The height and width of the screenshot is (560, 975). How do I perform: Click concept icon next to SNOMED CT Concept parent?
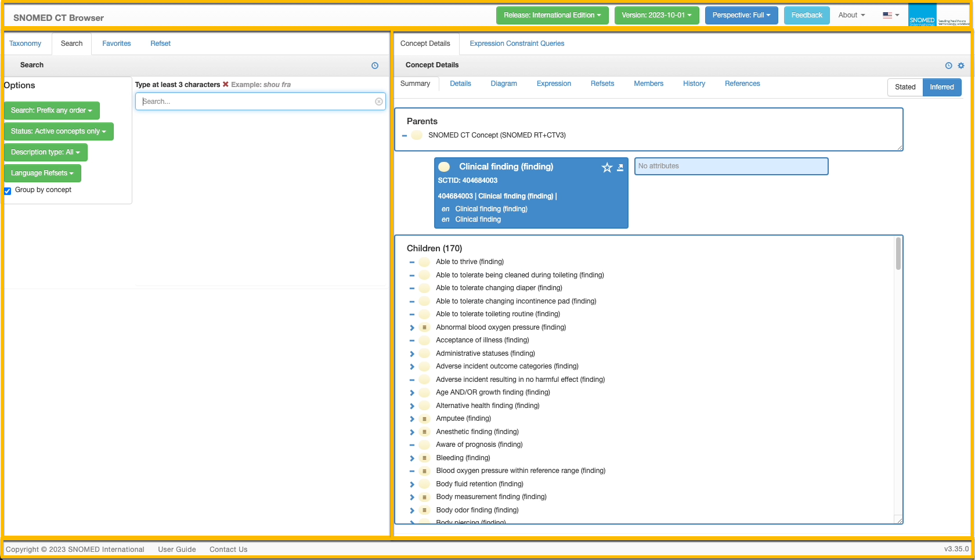click(x=417, y=135)
